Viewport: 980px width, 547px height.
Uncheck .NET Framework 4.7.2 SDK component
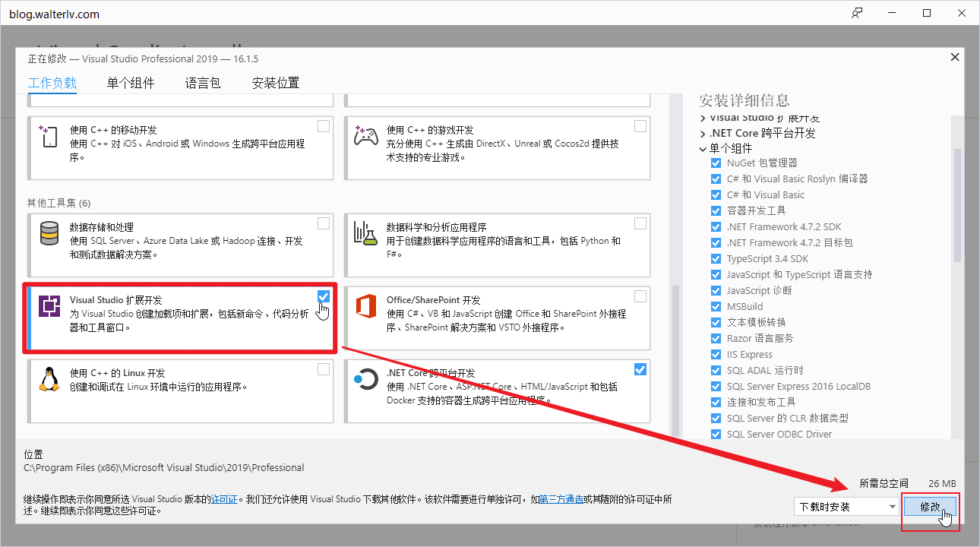(x=716, y=227)
